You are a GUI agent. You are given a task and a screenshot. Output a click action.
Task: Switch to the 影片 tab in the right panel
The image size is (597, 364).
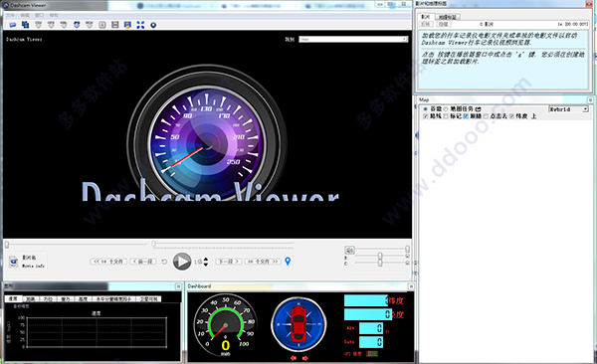tap(426, 17)
